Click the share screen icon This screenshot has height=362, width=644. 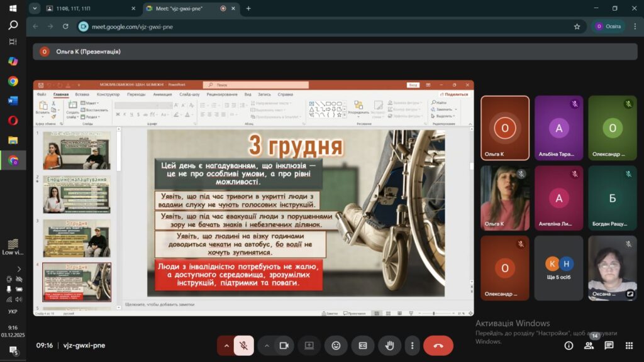(x=309, y=346)
